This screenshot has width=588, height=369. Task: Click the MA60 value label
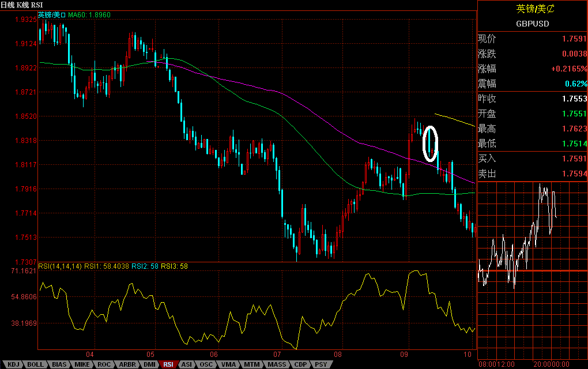tap(89, 14)
